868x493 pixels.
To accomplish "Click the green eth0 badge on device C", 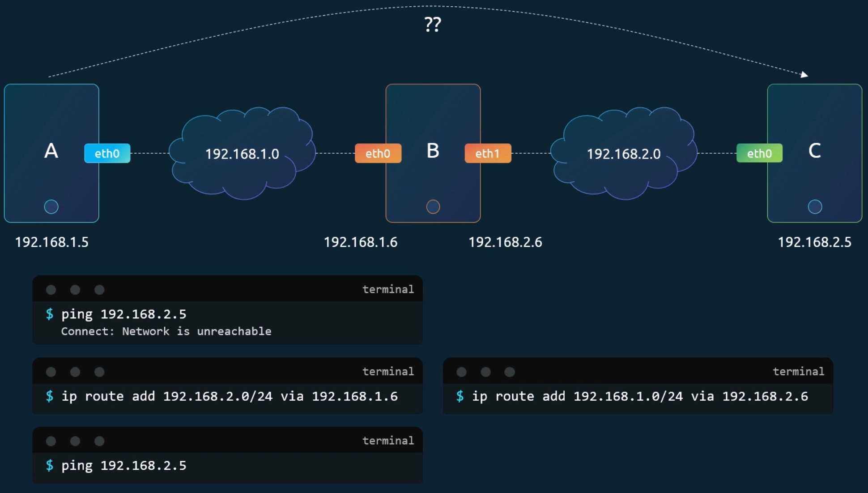I will [759, 153].
